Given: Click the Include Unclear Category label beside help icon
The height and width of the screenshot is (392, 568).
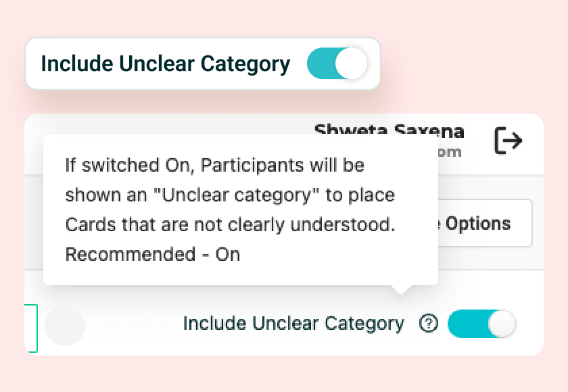Looking at the screenshot, I should coord(293,324).
